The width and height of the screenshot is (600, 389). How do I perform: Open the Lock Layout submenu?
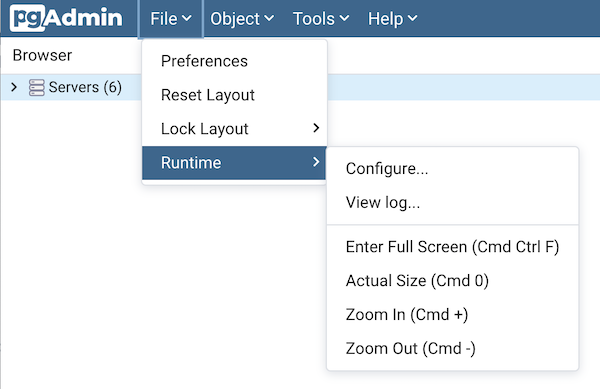pyautogui.click(x=234, y=129)
